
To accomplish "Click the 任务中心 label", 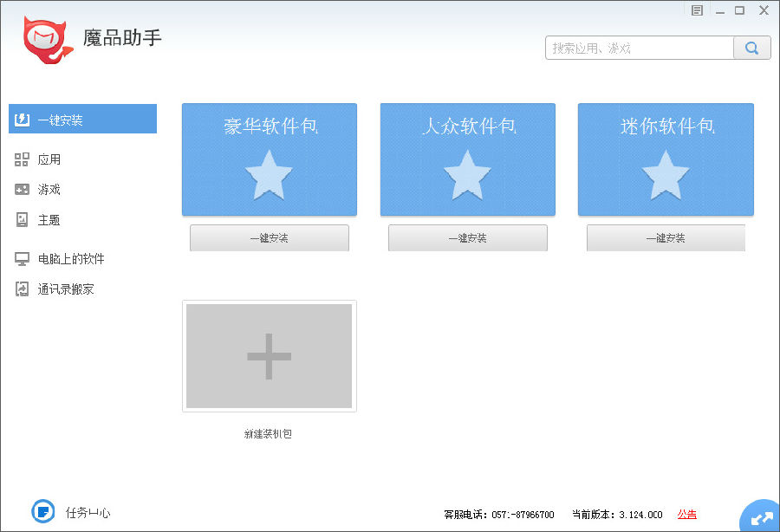I will pyautogui.click(x=88, y=512).
